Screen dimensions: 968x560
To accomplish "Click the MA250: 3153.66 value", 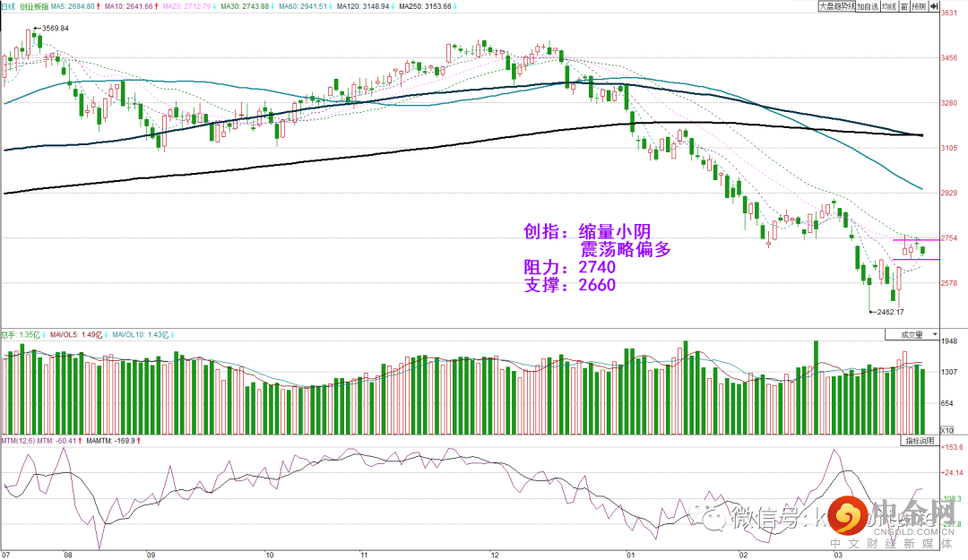I will [x=428, y=6].
